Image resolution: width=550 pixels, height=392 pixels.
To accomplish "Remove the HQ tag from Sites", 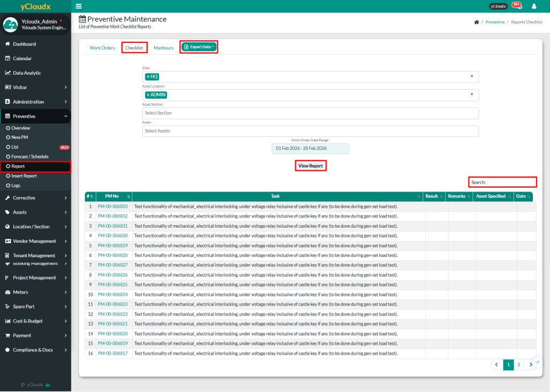I will (148, 77).
